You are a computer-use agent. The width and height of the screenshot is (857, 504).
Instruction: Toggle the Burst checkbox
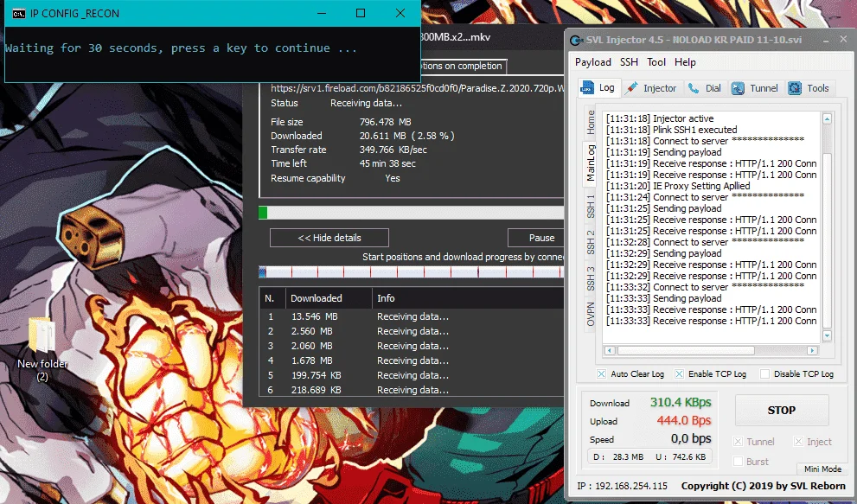point(738,462)
